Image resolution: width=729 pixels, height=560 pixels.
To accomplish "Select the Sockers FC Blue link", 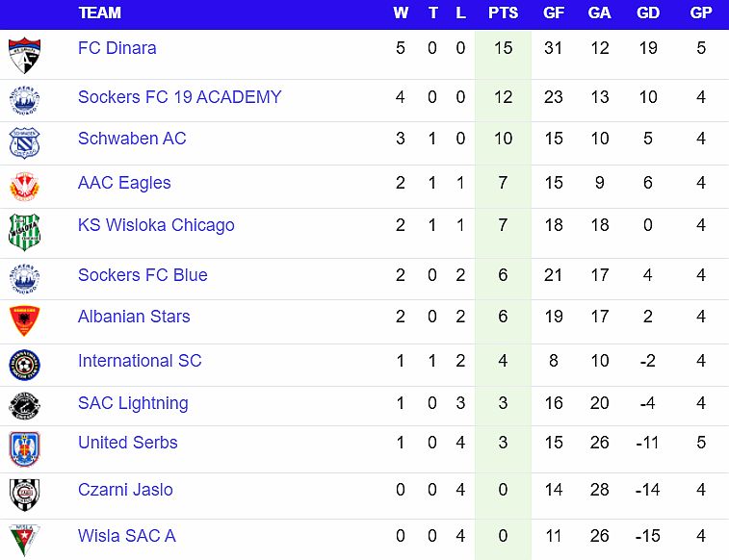I will point(143,275).
